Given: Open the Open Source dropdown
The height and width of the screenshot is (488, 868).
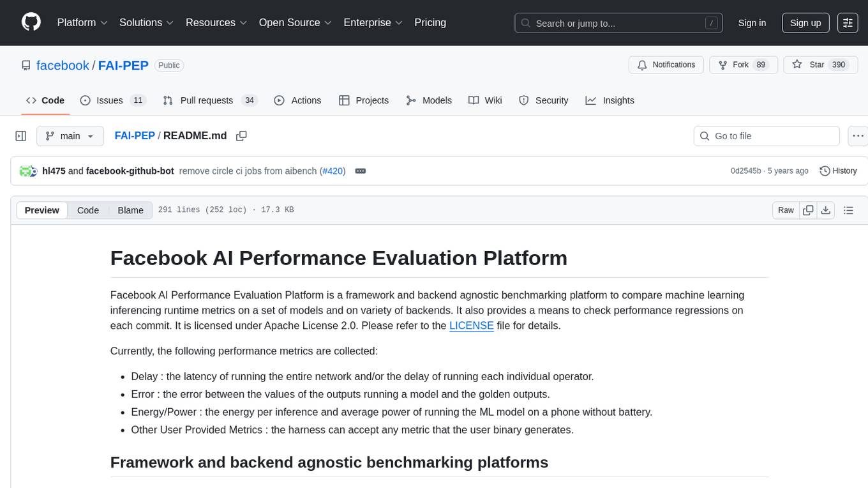Looking at the screenshot, I should tap(296, 22).
